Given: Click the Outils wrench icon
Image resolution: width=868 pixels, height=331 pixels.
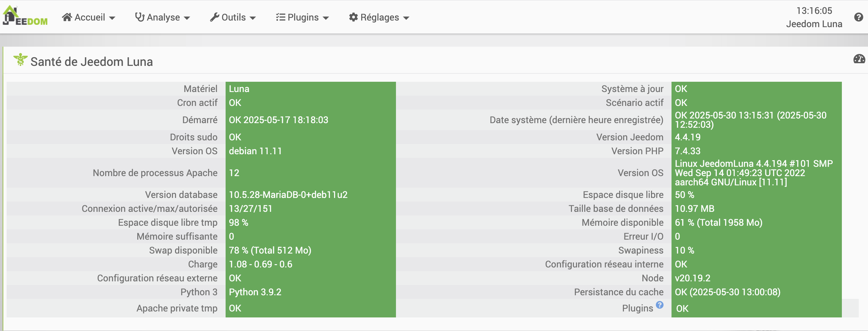Looking at the screenshot, I should 214,17.
